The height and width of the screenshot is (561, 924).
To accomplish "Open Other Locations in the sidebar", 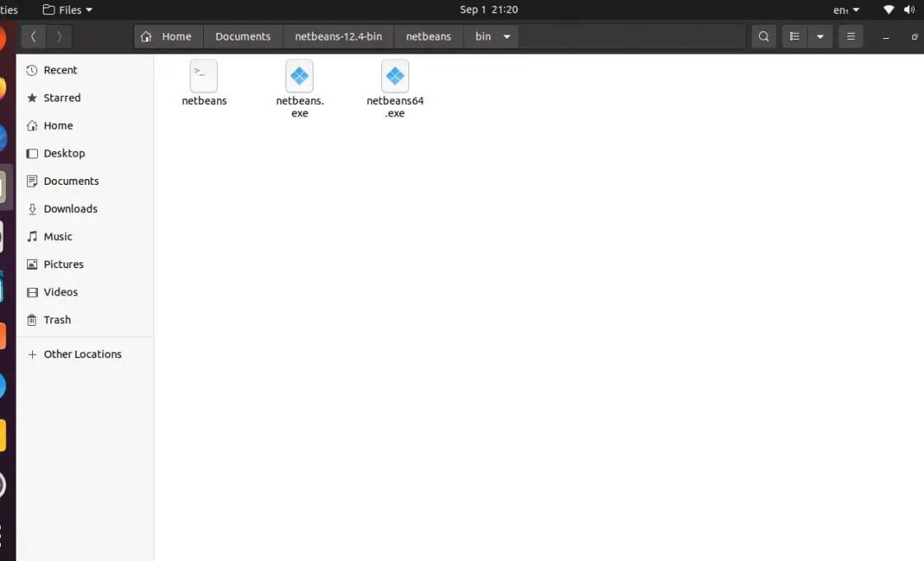I will click(x=85, y=354).
